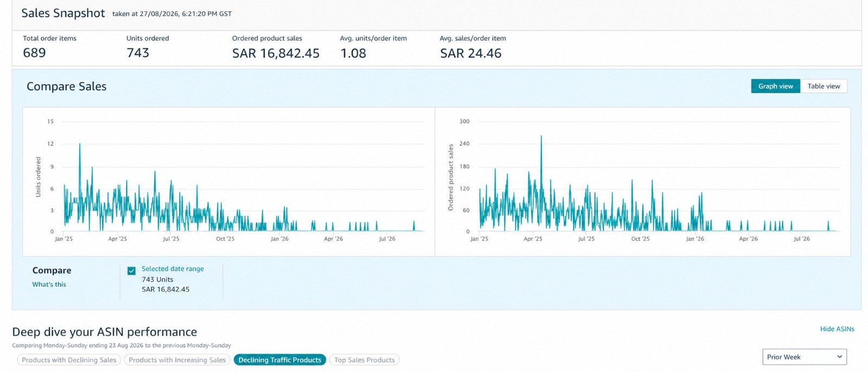This screenshot has height=372, width=868.
Task: Click the Hide ASINs link
Action: (x=837, y=329)
